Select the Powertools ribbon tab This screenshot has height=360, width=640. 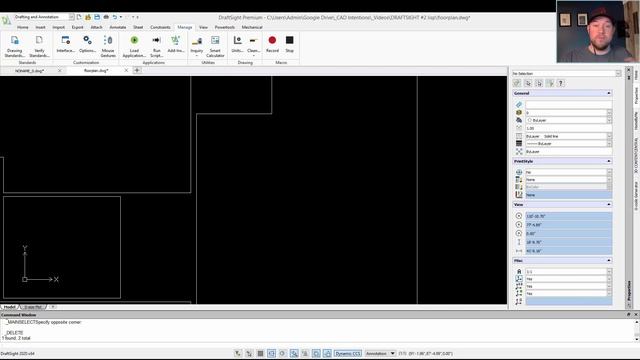click(x=224, y=27)
